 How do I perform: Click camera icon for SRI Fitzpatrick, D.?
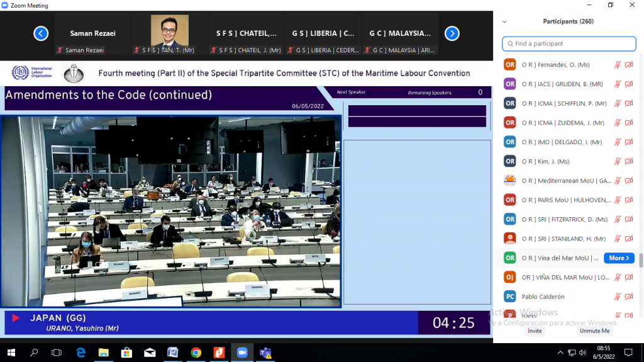pyautogui.click(x=629, y=220)
